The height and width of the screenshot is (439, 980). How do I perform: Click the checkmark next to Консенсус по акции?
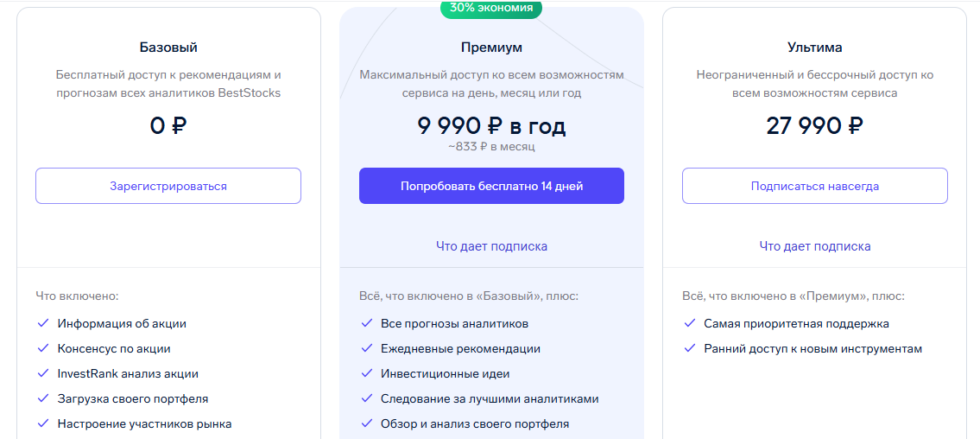point(42,348)
